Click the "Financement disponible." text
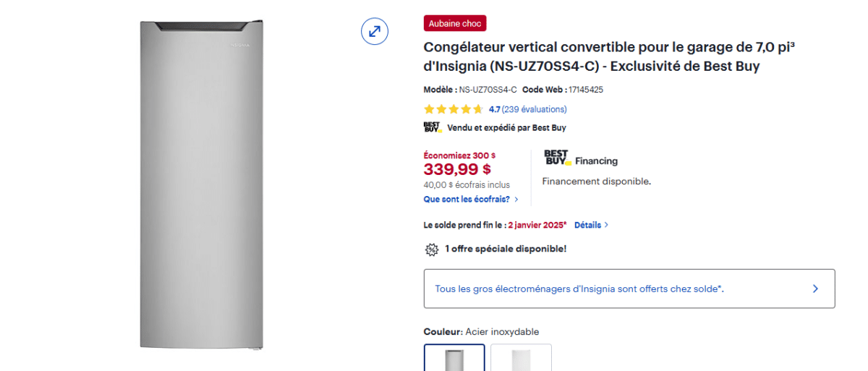Viewport: 868px width, 371px height. tap(597, 182)
